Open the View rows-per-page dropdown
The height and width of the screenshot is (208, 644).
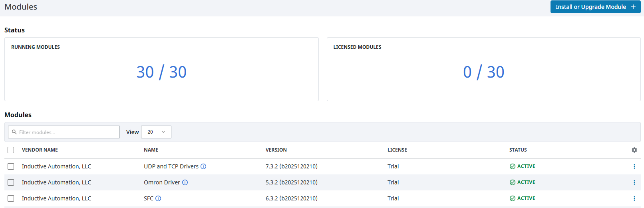[x=156, y=132]
